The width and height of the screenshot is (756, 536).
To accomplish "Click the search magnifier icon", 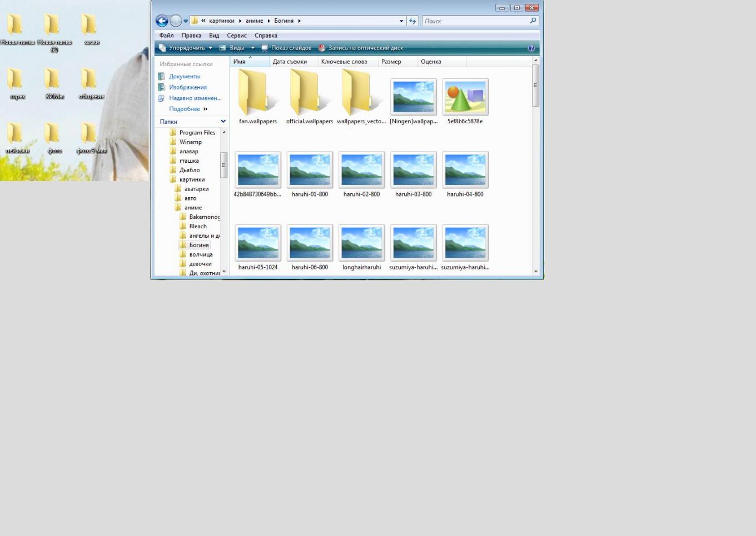I will point(533,21).
